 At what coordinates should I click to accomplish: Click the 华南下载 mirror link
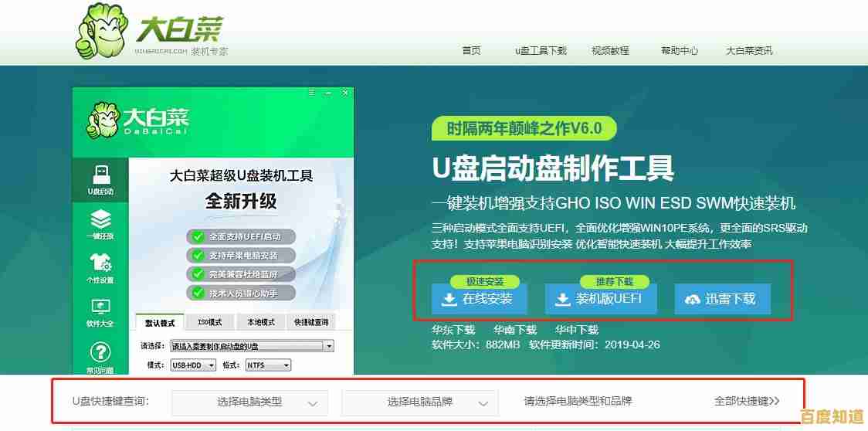pos(515,330)
